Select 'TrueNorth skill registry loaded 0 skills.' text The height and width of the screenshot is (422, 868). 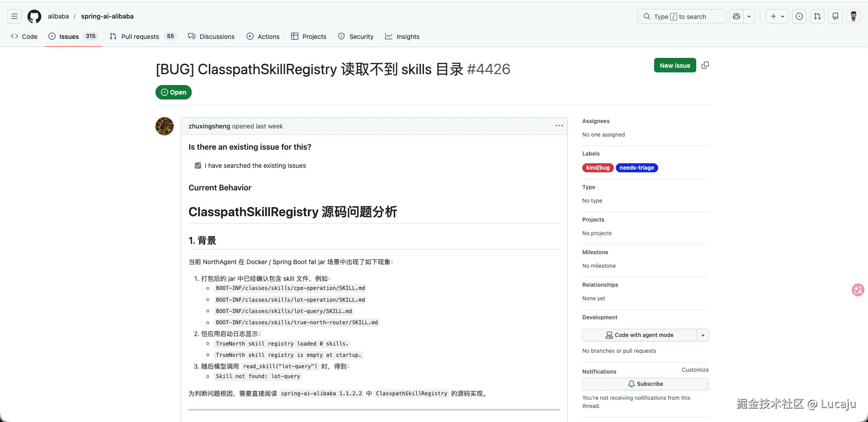[282, 344]
